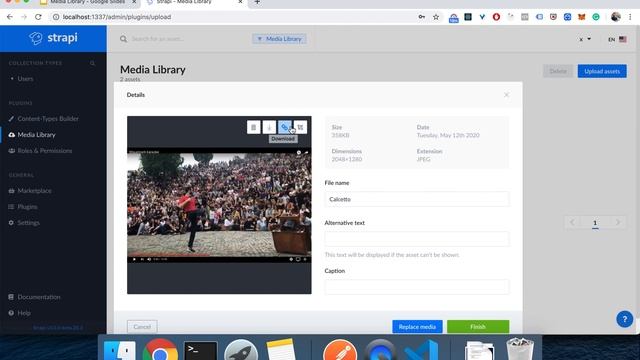Select page 1 in pagination

(595, 223)
